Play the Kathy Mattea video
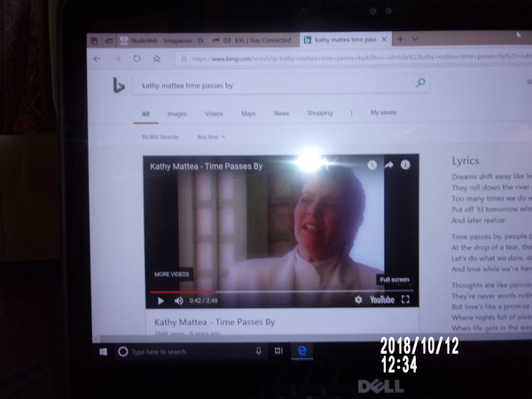The height and width of the screenshot is (399, 532). click(x=160, y=301)
